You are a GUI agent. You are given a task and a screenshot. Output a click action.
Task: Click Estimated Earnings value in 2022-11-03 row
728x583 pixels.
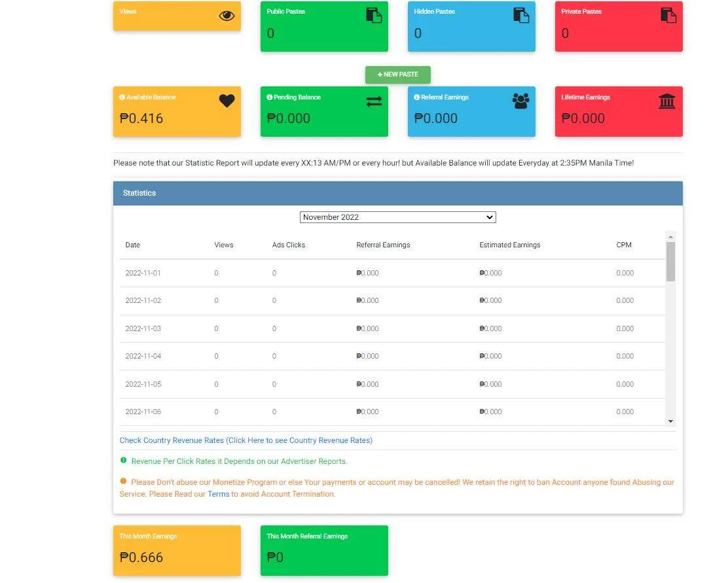[x=491, y=328]
